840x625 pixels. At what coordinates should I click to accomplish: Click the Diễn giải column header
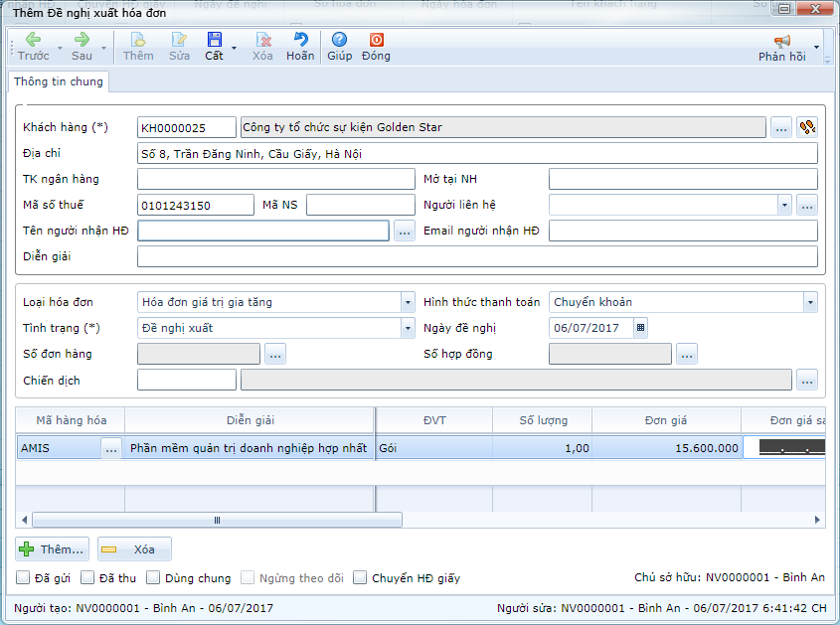coord(249,420)
